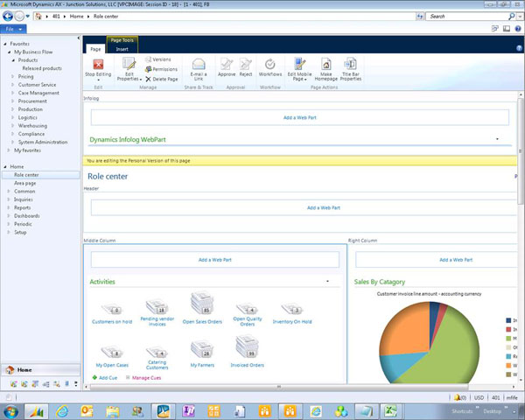Viewport: 525px width, 420px height.
Task: Select Role center in navigation pane
Action: coord(40,175)
